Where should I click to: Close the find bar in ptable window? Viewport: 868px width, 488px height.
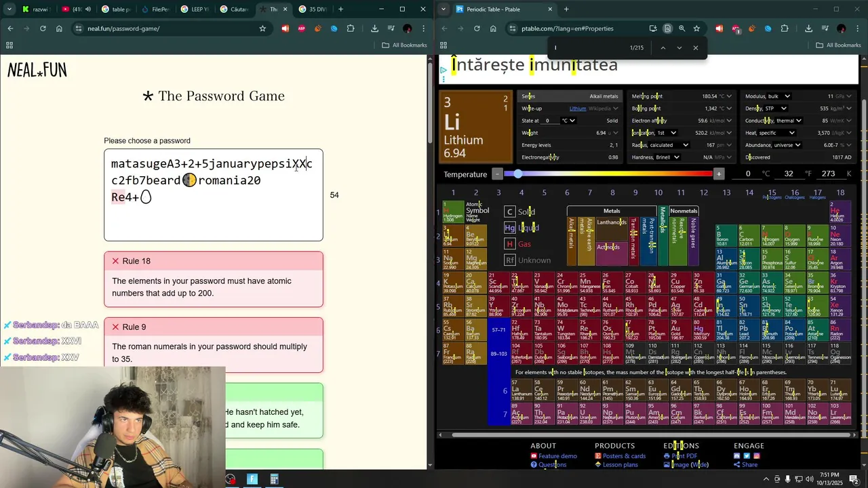point(695,47)
